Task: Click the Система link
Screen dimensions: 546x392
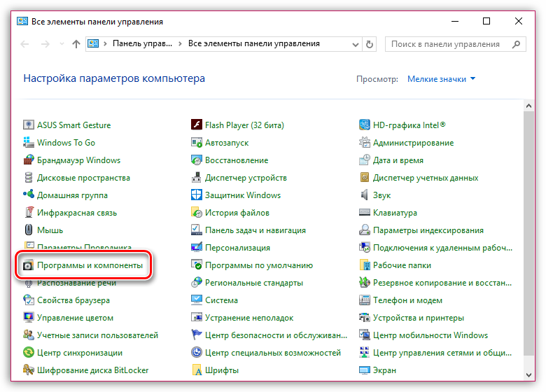Action: point(221,300)
